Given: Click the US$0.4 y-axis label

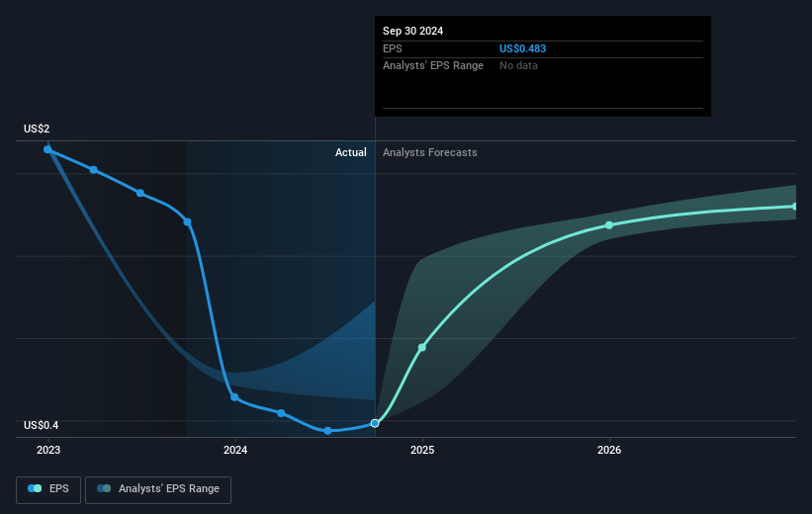Looking at the screenshot, I should click(x=41, y=425).
